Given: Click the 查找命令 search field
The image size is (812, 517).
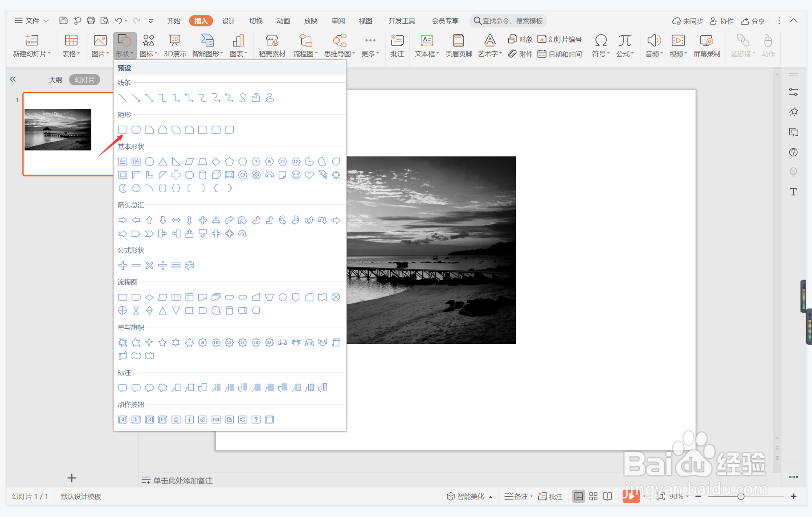Looking at the screenshot, I should tap(508, 21).
